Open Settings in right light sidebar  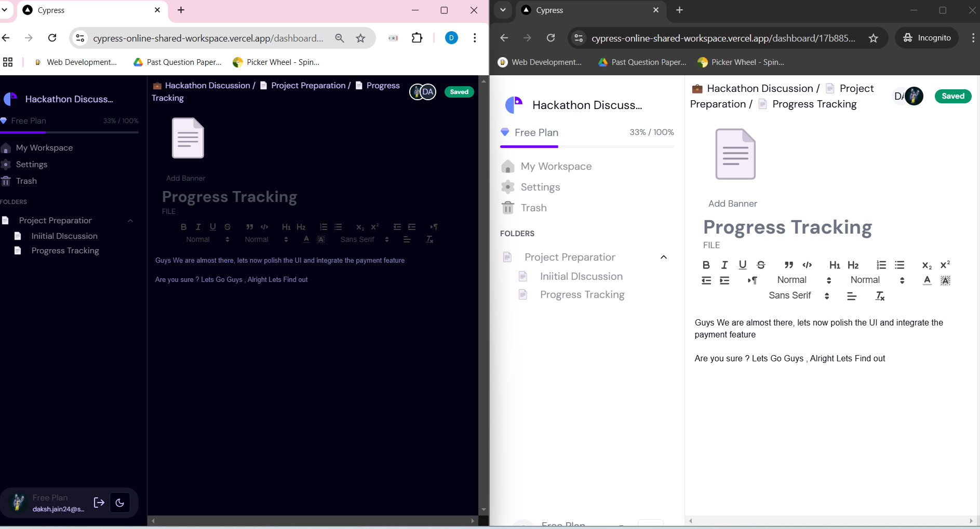(531, 187)
